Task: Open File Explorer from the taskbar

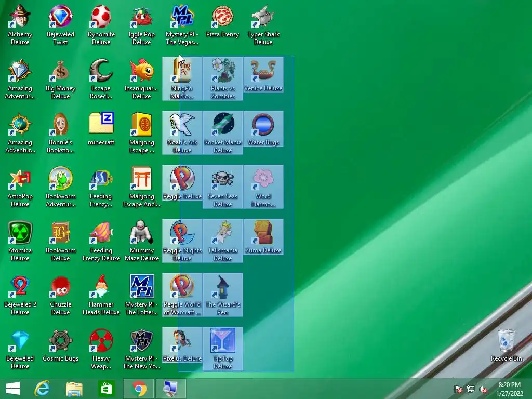Action: (74, 389)
